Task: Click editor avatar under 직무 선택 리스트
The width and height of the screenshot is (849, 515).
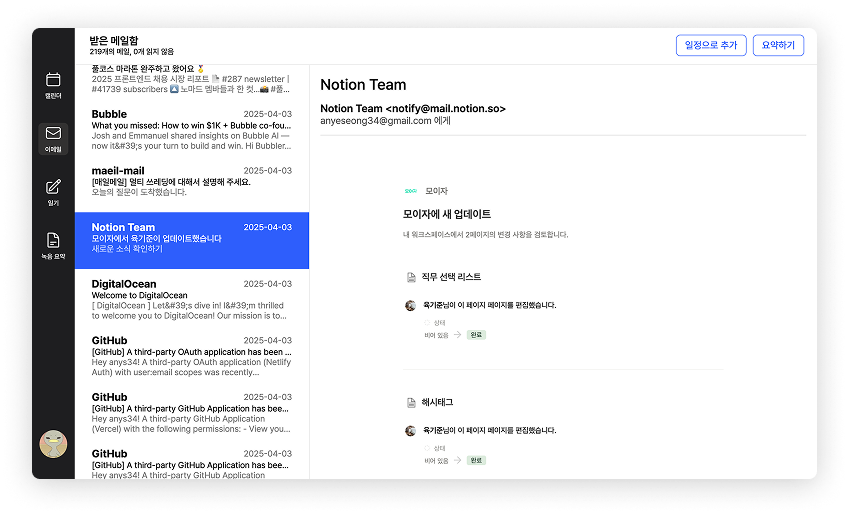Action: tap(410, 305)
